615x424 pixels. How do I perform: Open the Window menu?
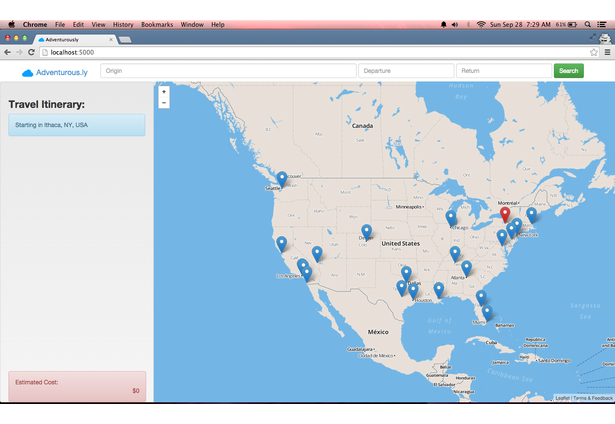point(192,24)
